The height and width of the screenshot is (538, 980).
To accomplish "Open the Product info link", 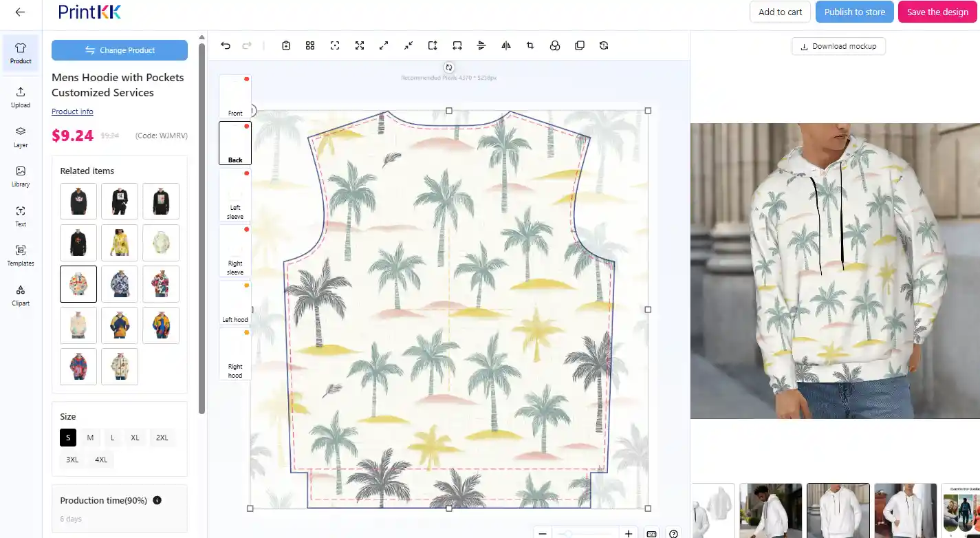I will pos(72,111).
